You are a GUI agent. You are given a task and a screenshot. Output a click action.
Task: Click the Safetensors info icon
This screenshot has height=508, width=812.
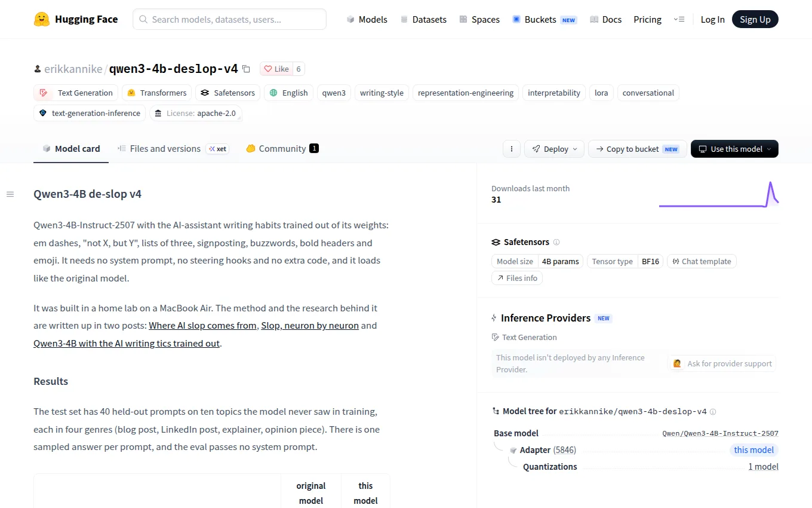[x=556, y=242]
